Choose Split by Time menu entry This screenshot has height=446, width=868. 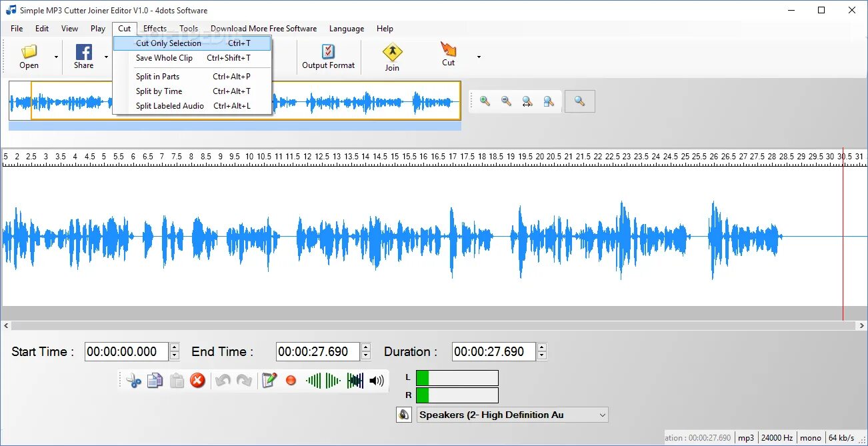pyautogui.click(x=192, y=91)
